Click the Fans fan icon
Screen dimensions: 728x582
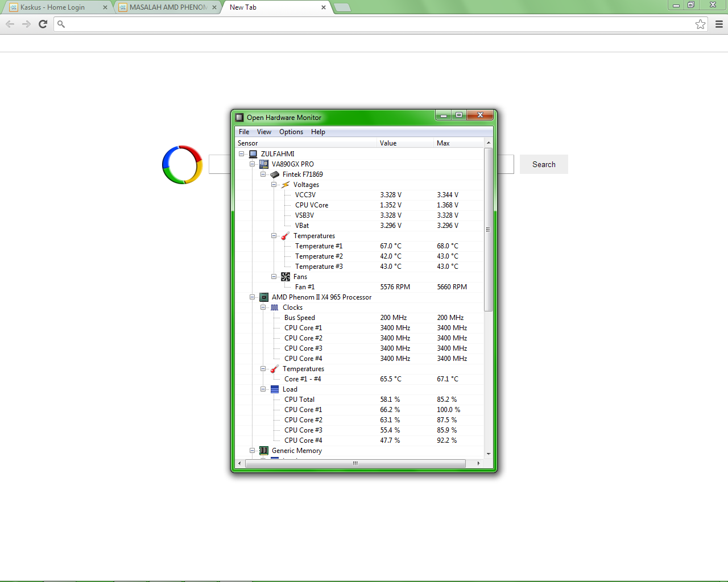(286, 277)
